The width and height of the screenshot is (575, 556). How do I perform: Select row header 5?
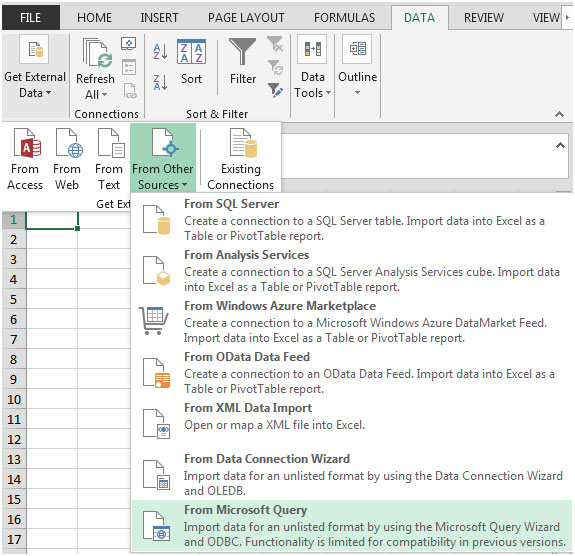[14, 299]
